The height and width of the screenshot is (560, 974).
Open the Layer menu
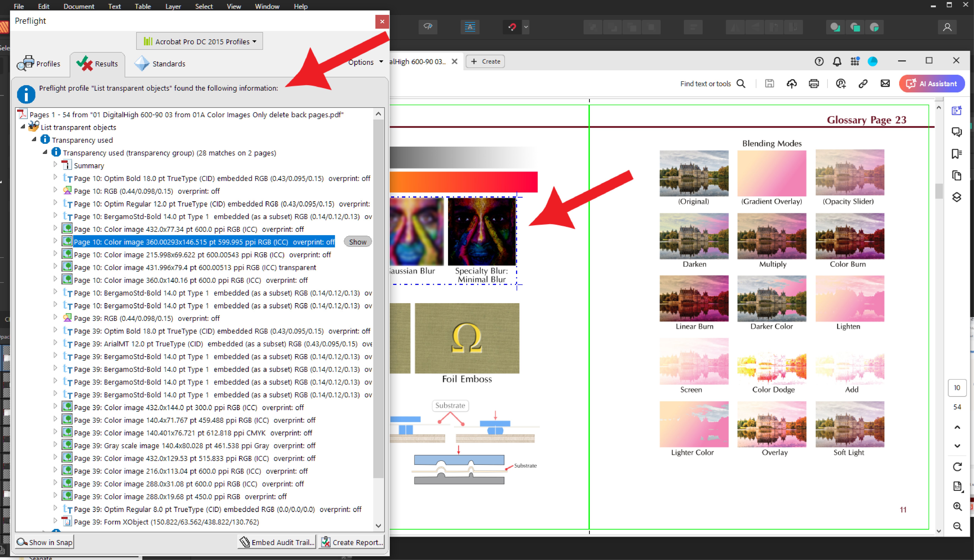click(173, 6)
